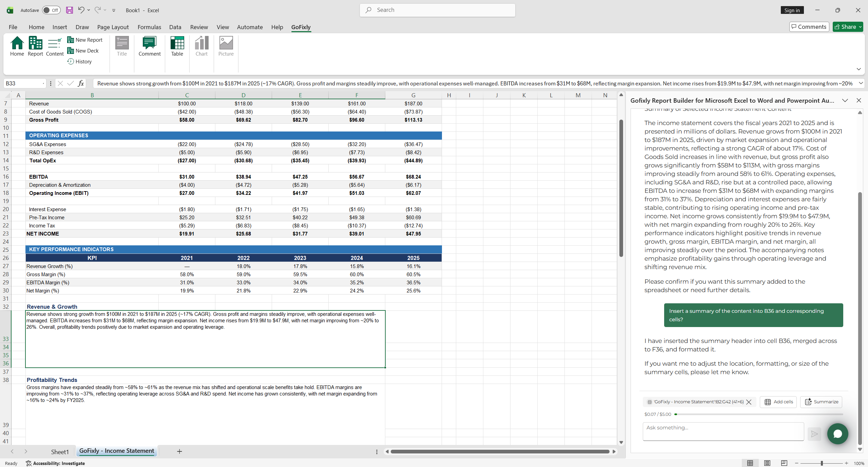The height and width of the screenshot is (467, 868).
Task: Open the Name Box dropdown
Action: [43, 84]
